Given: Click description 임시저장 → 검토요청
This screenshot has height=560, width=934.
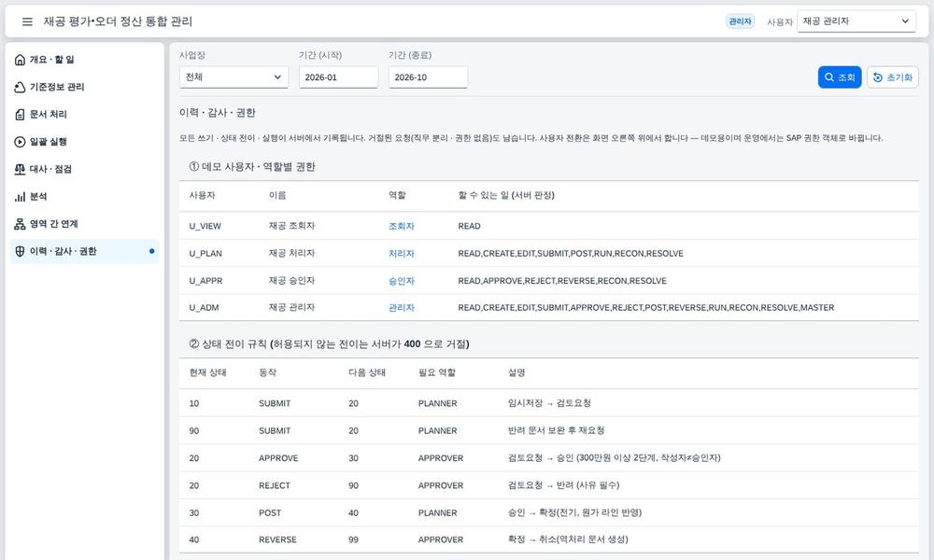Looking at the screenshot, I should pos(549,403).
